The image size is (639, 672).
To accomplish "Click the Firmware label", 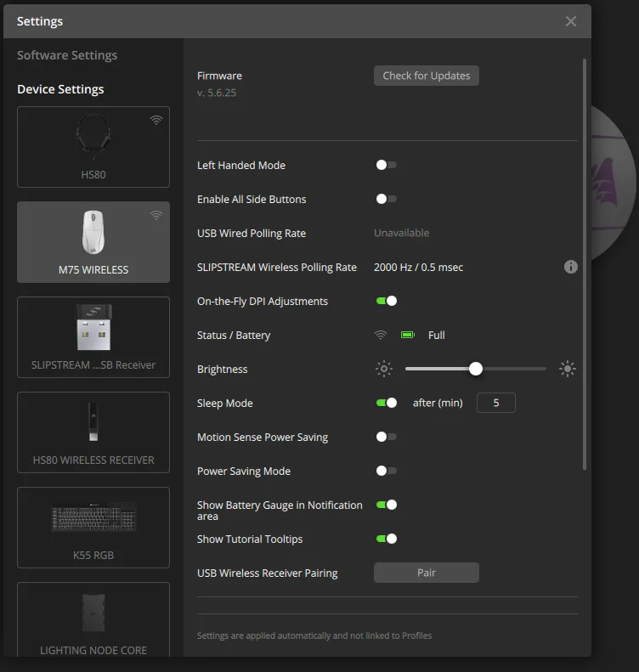I will coord(219,76).
